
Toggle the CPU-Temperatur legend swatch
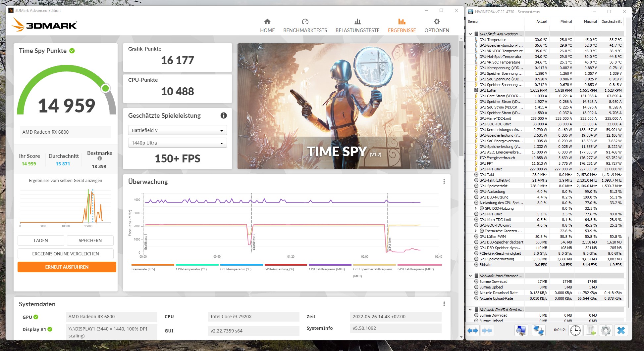click(197, 265)
